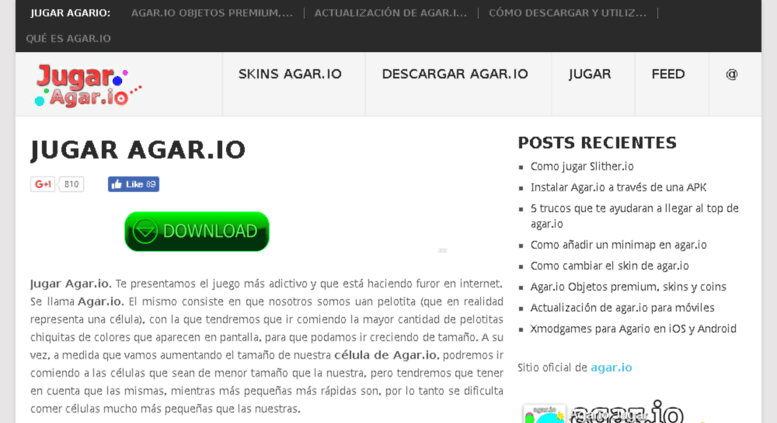This screenshot has width=777, height=423.
Task: Open the JUGAR menu item
Action: coord(590,74)
